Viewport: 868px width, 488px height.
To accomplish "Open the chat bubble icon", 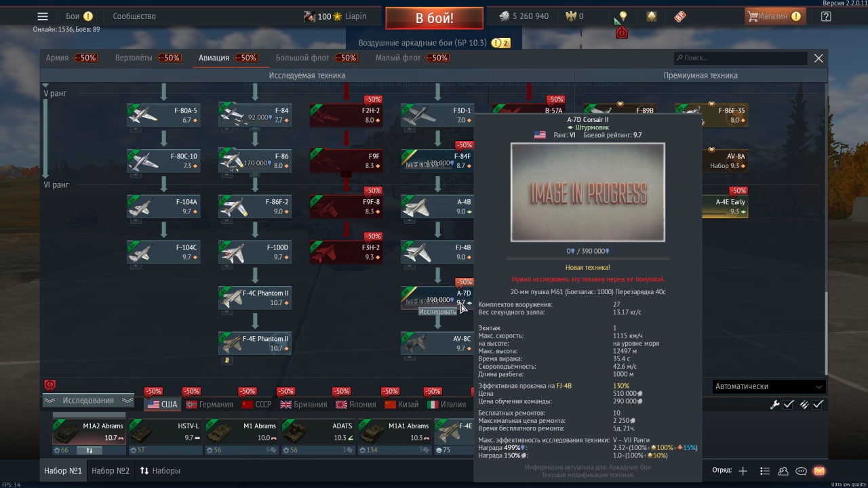I will tap(801, 470).
